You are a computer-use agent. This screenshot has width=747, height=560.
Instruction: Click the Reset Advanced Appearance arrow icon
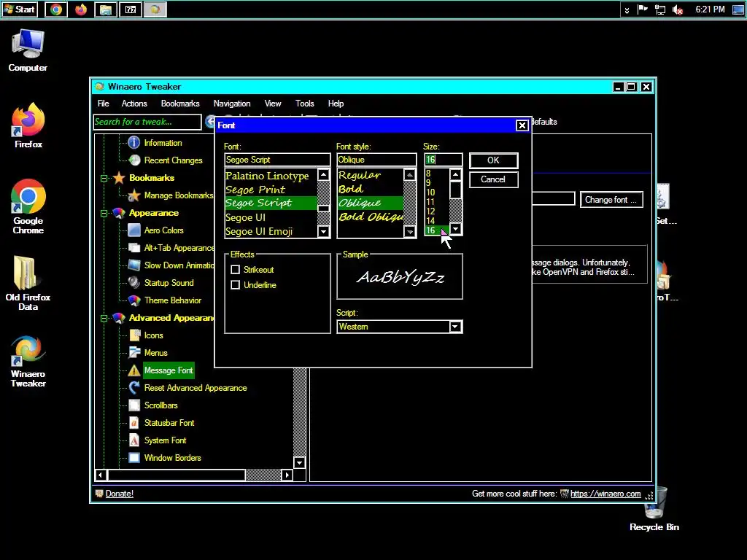[x=134, y=388]
